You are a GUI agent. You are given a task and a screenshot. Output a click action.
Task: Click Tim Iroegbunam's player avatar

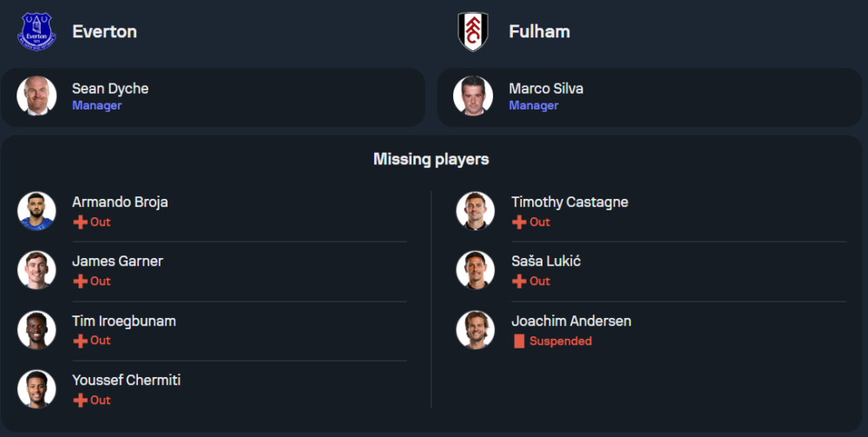tap(36, 330)
